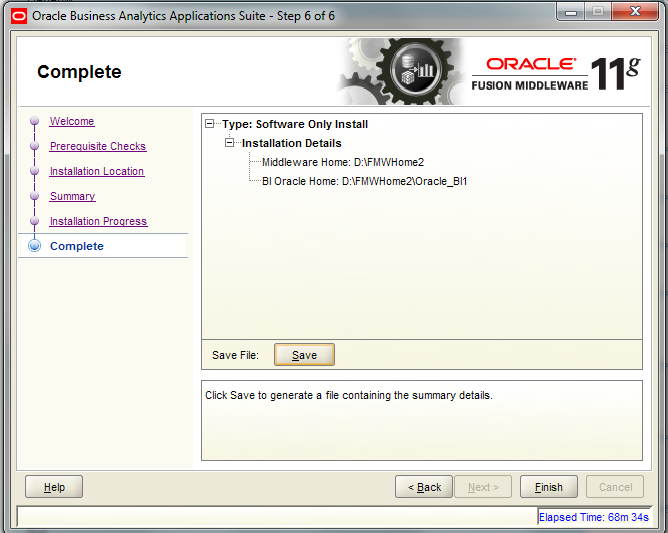Viewport: 668px width, 533px height.
Task: Click the Complete page heading
Action: point(79,72)
